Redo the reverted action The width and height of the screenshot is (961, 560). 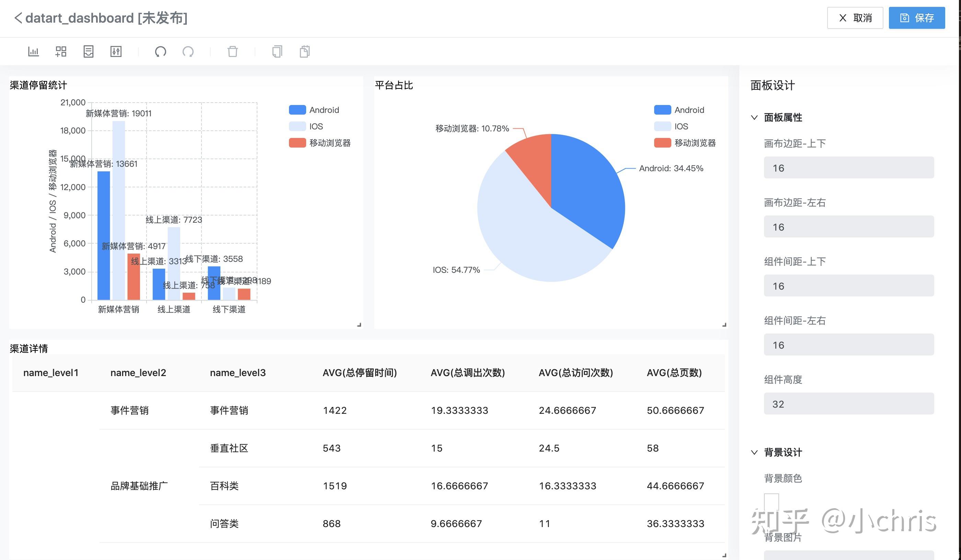click(188, 51)
